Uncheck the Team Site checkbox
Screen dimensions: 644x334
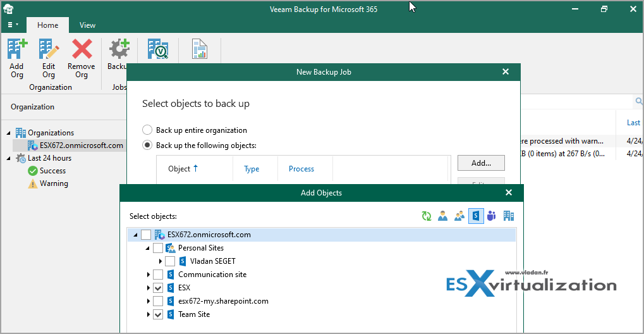pyautogui.click(x=158, y=314)
